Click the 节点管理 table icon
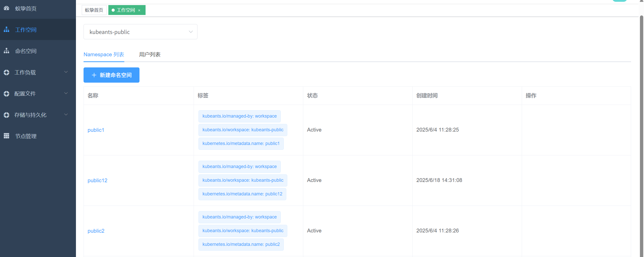 (x=7, y=136)
